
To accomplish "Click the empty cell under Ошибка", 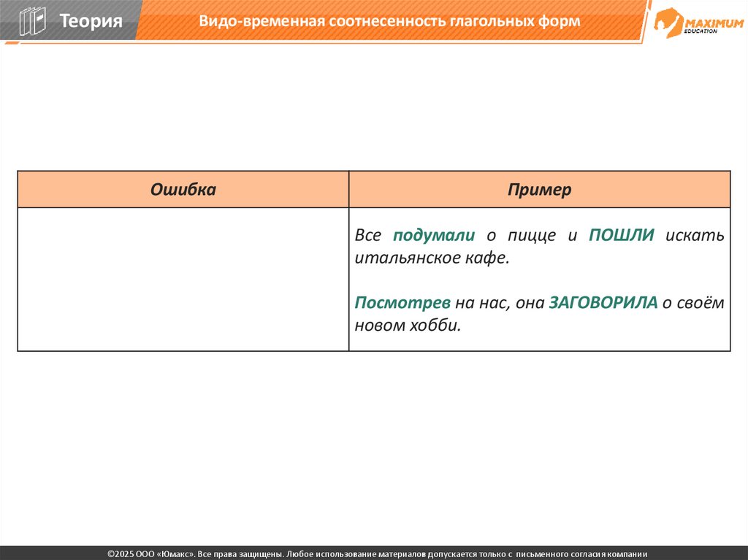I will (183, 280).
